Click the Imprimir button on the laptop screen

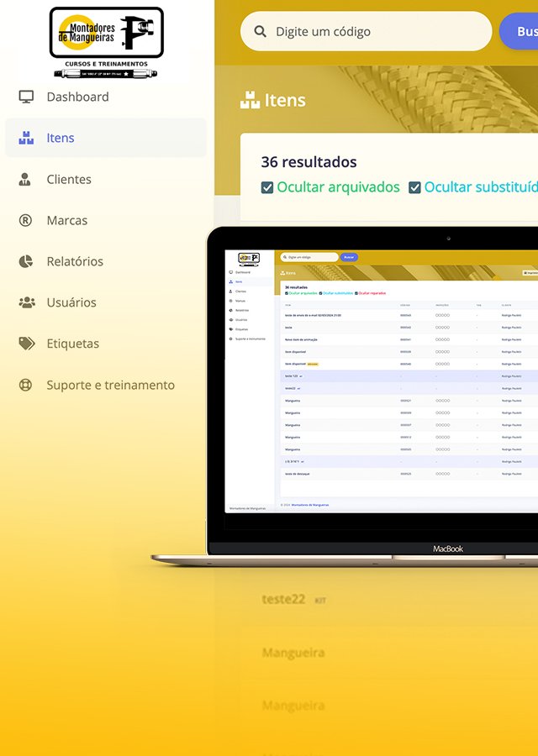tap(530, 273)
